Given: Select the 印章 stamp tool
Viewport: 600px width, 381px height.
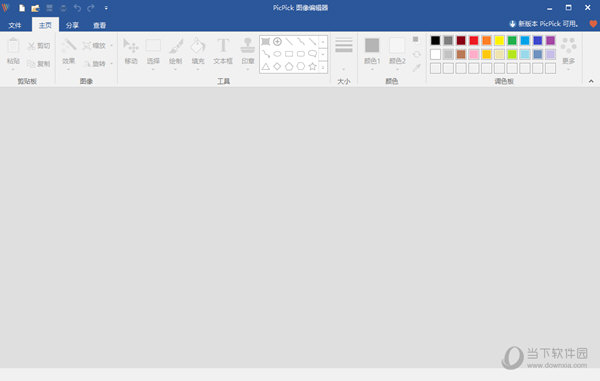Looking at the screenshot, I should click(x=248, y=51).
